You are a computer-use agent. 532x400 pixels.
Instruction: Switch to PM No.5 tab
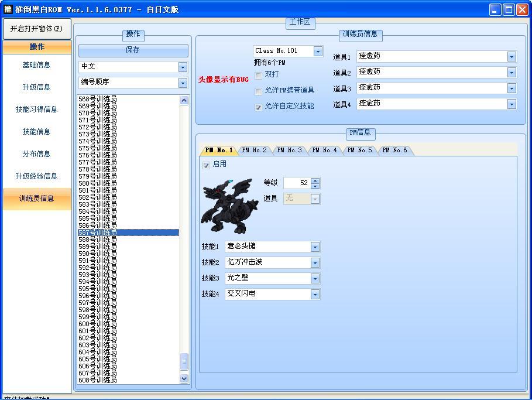tap(360, 150)
